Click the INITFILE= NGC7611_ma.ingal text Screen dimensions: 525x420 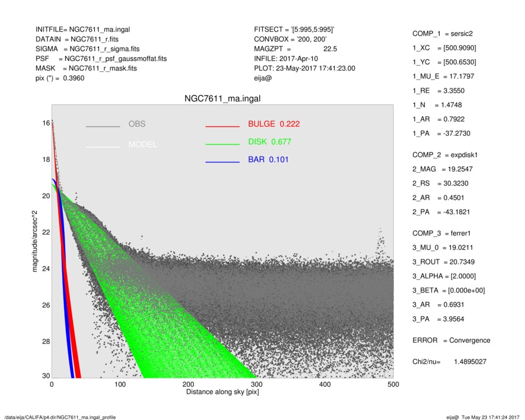coord(82,30)
